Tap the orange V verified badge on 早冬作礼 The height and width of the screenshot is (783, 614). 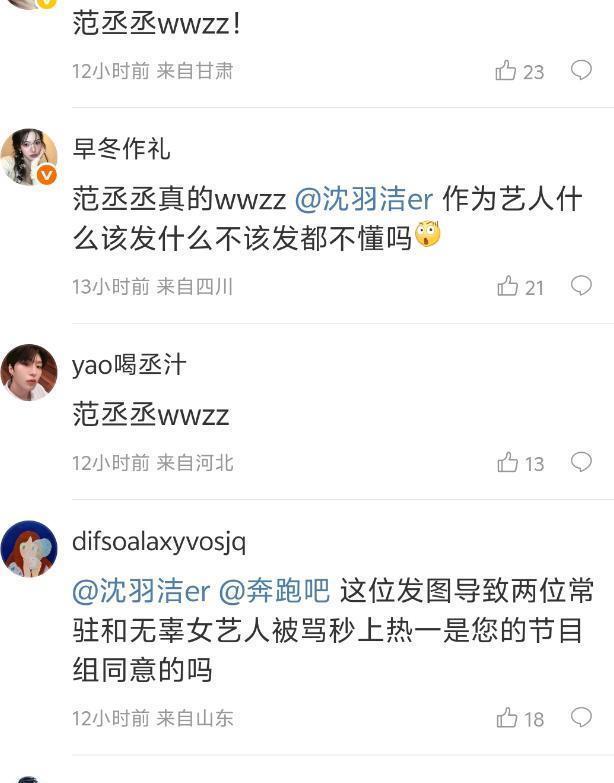tap(46, 175)
